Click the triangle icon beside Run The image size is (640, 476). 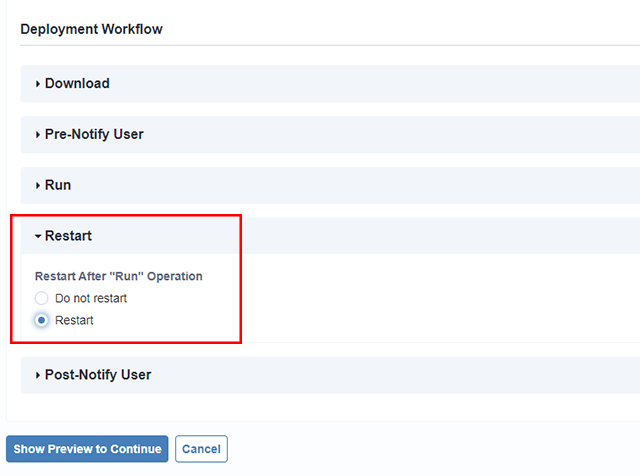tap(38, 186)
